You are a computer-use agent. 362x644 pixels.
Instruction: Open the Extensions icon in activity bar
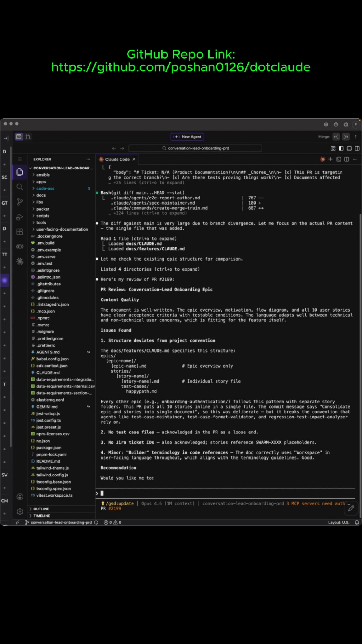click(20, 232)
